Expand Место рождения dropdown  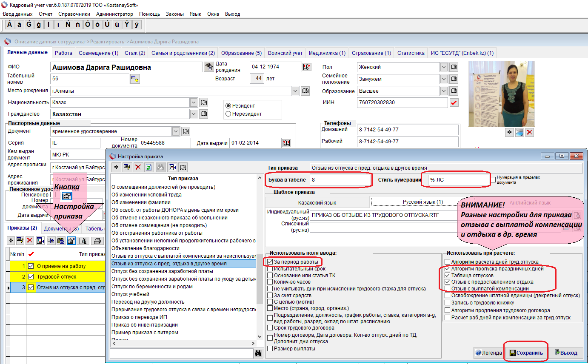tap(295, 91)
